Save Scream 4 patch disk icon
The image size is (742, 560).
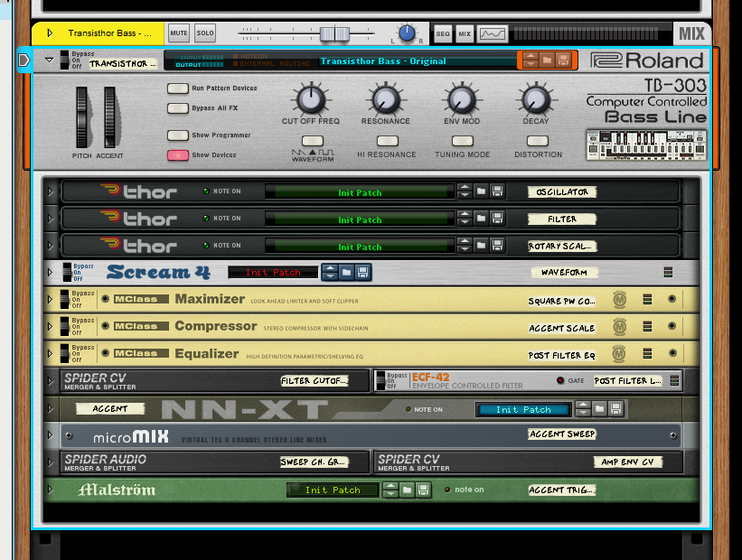pos(363,273)
